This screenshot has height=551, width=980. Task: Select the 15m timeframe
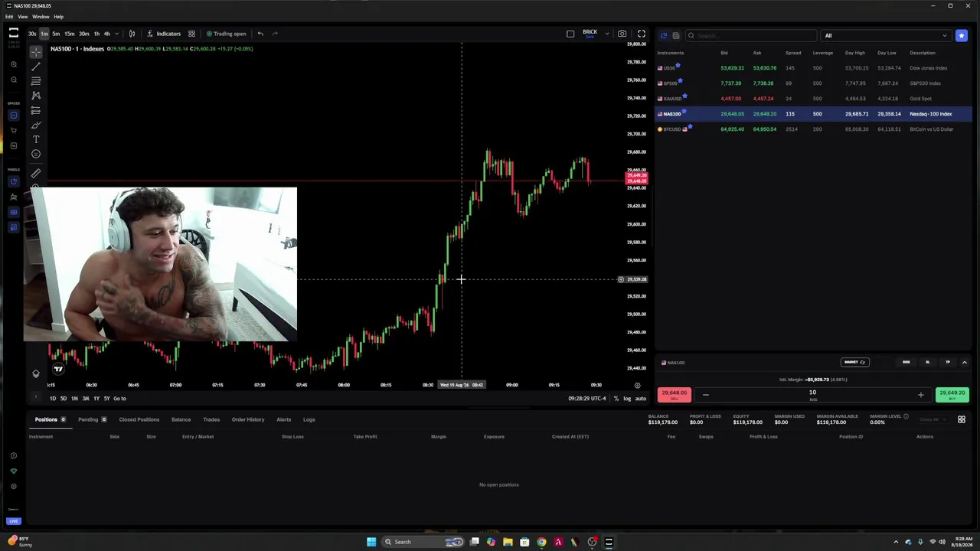70,34
